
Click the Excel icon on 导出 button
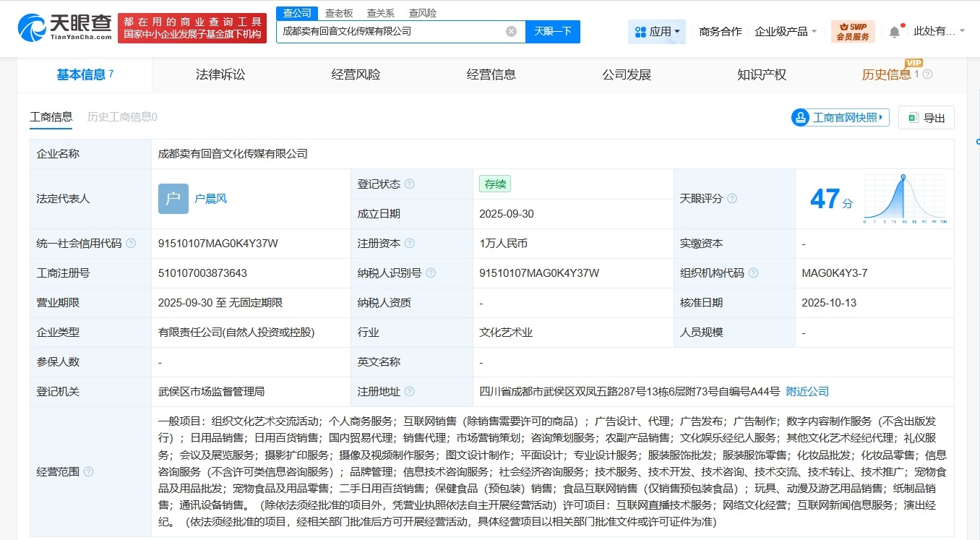tap(913, 117)
